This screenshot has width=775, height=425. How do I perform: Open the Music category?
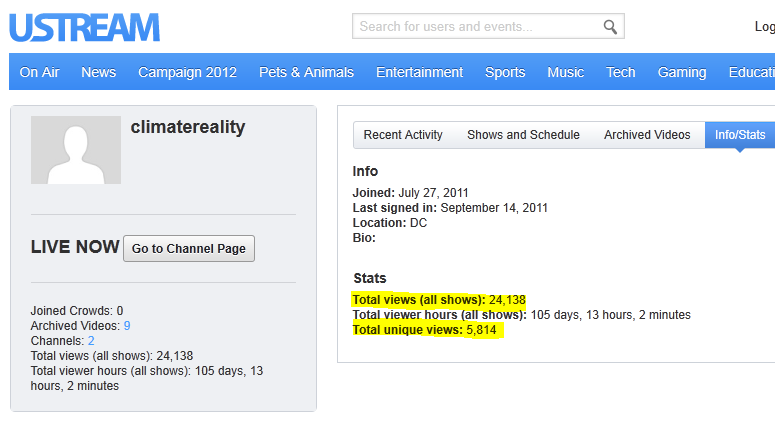565,72
